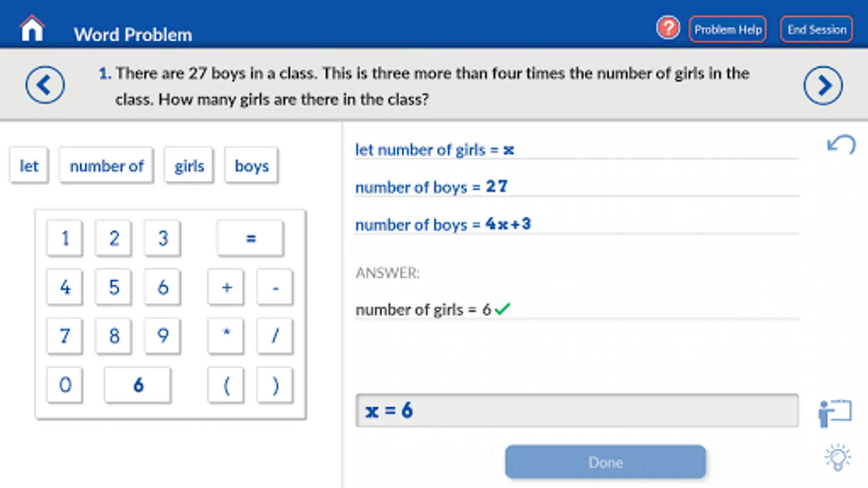
Task: Tap keypad digit 8
Action: [113, 336]
